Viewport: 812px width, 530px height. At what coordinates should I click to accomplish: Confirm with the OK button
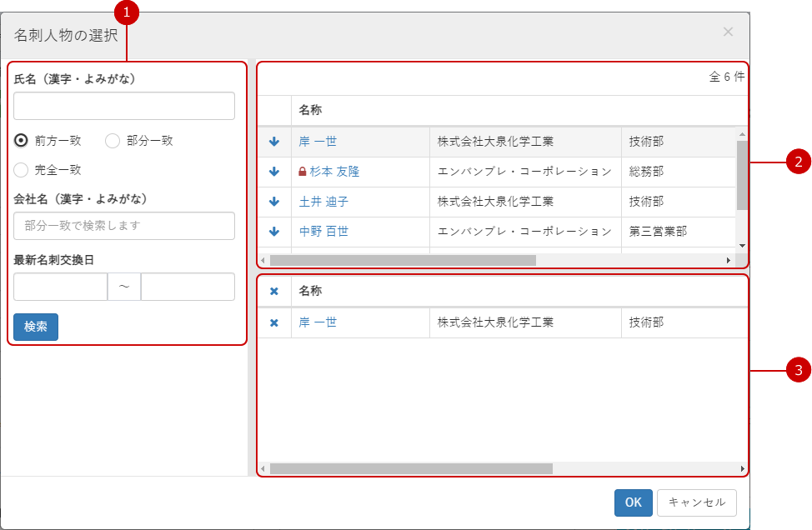(x=634, y=502)
